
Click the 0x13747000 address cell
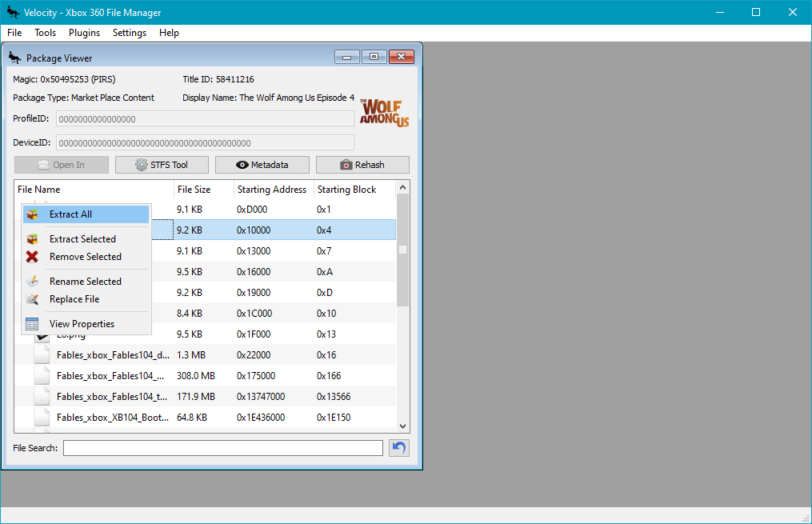[261, 397]
